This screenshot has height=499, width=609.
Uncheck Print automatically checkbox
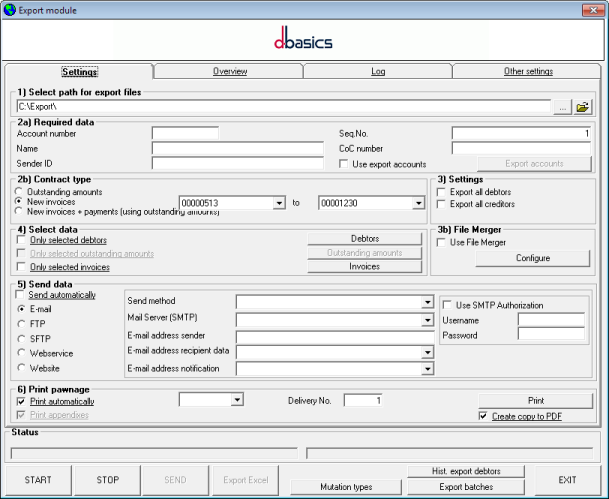click(21, 401)
